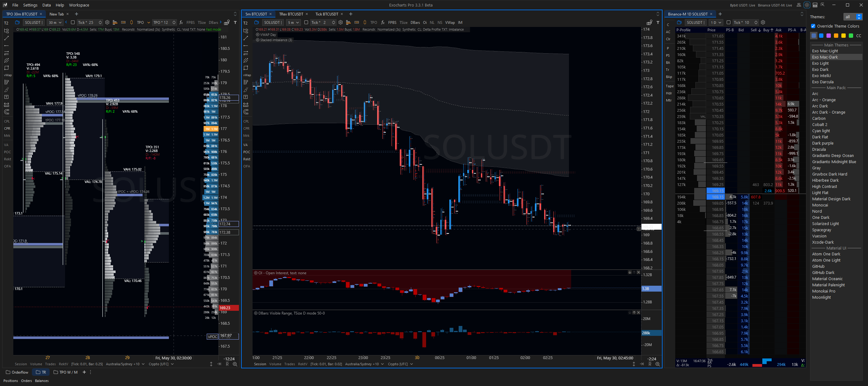Open Positions at bottom bar
This screenshot has width=868, height=386.
tap(11, 381)
